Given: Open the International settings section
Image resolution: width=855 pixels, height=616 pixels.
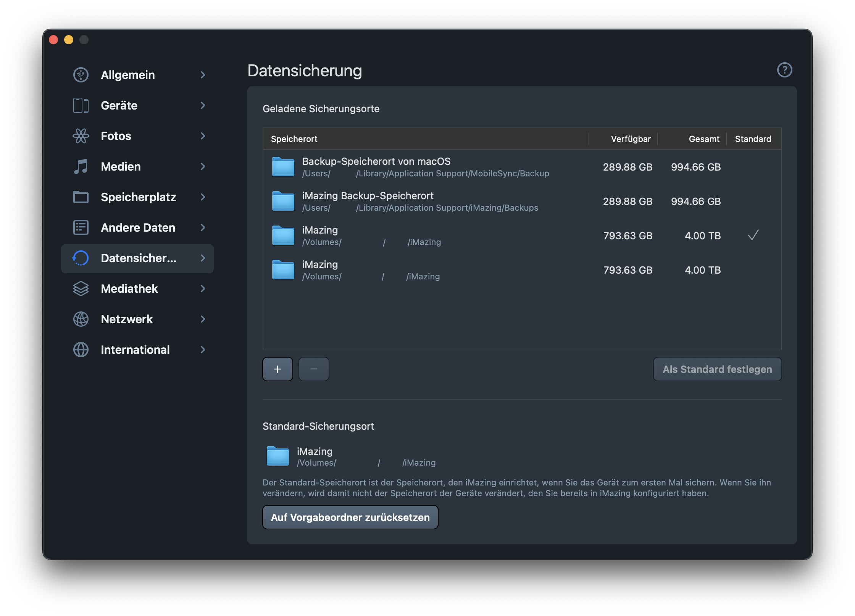Looking at the screenshot, I should [x=135, y=350].
